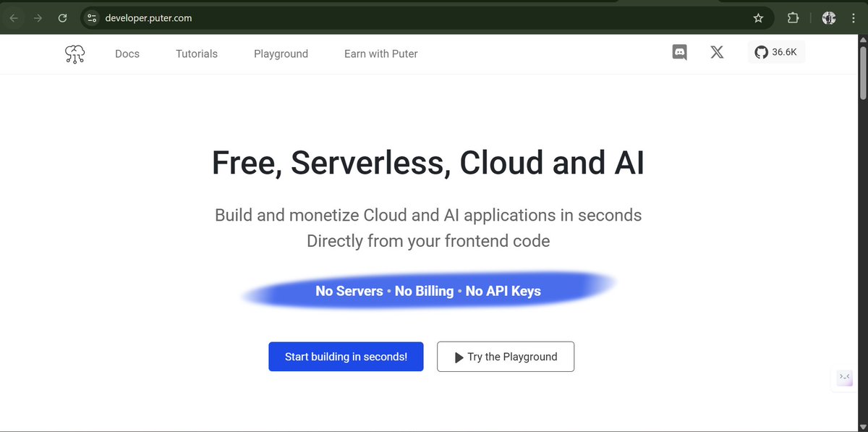Screen dimensions: 868x432
Task: Click the Start building in seconds button
Action: pyautogui.click(x=346, y=356)
